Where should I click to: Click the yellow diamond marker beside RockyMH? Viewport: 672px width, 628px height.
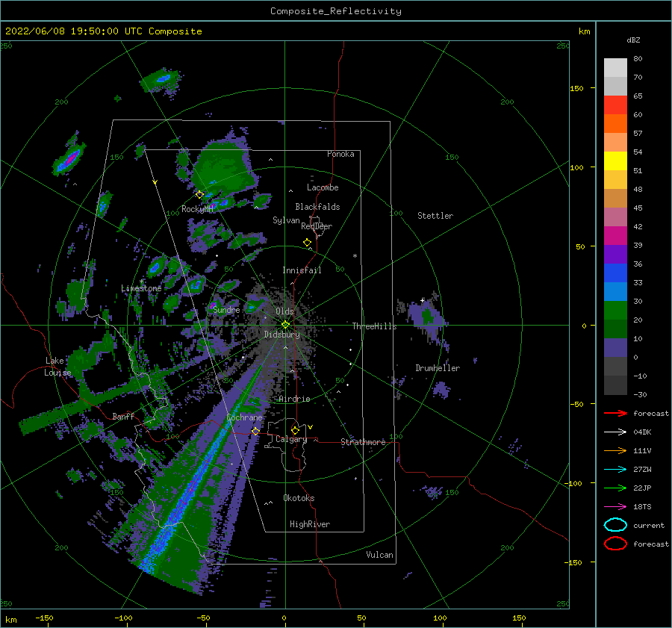coord(199,195)
